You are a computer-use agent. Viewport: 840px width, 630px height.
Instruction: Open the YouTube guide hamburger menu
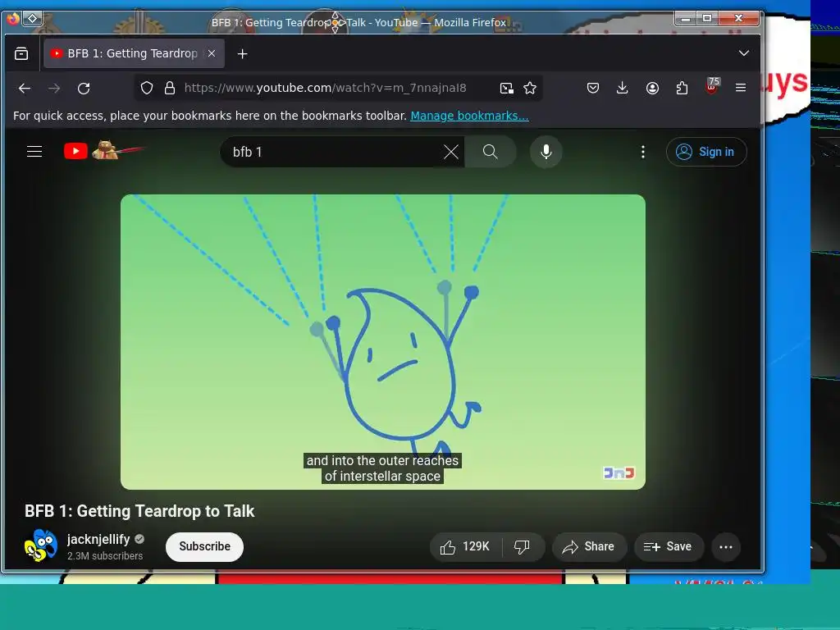[34, 152]
